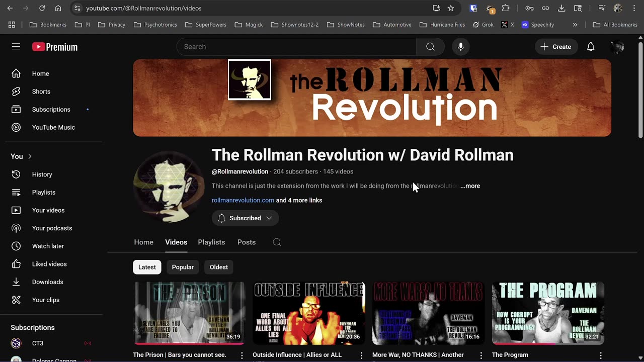Filter videos by Popular
The height and width of the screenshot is (362, 644).
click(183, 267)
